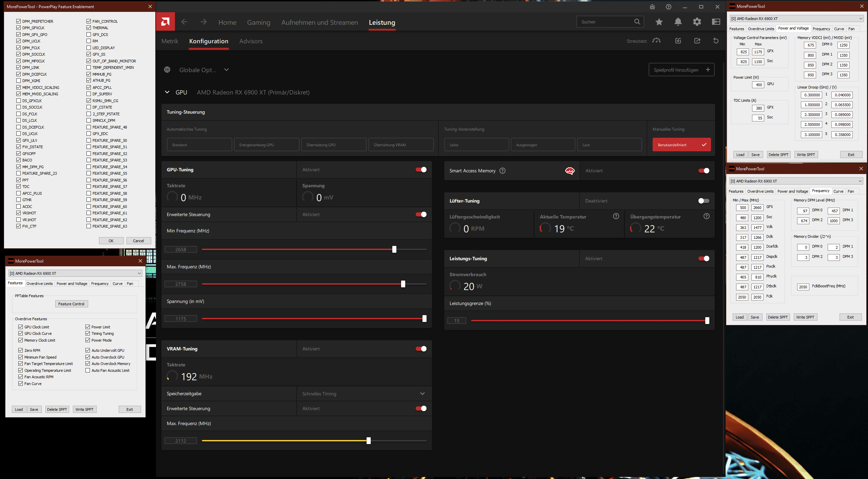This screenshot has height=479, width=868.
Task: Uncheck DPM_PREFETCHER checkbox
Action: (19, 21)
